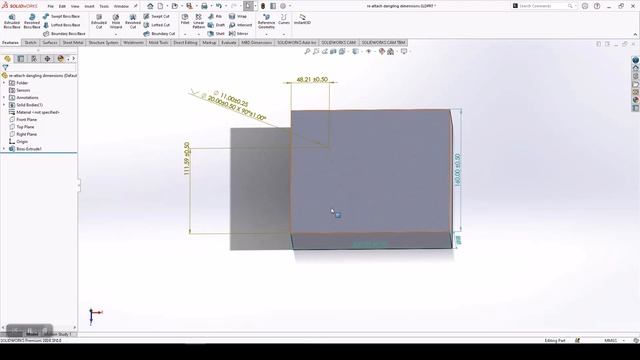Open the Options gear icon

(283, 6)
